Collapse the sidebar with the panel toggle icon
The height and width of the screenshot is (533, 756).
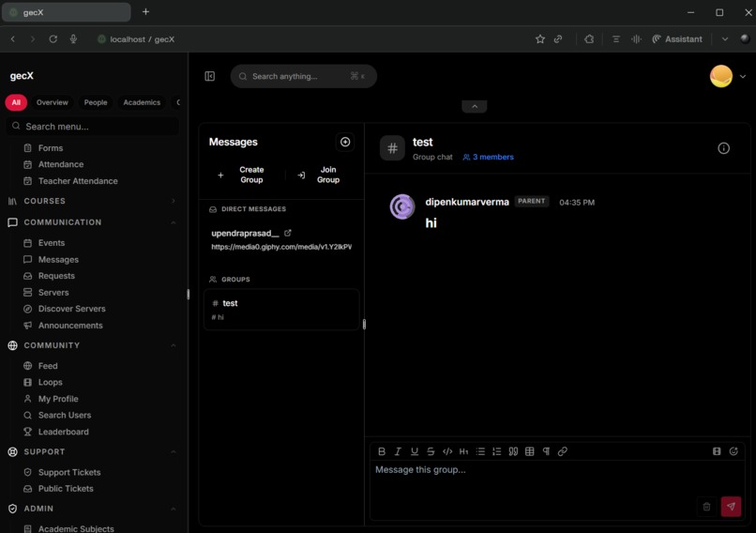click(x=210, y=76)
